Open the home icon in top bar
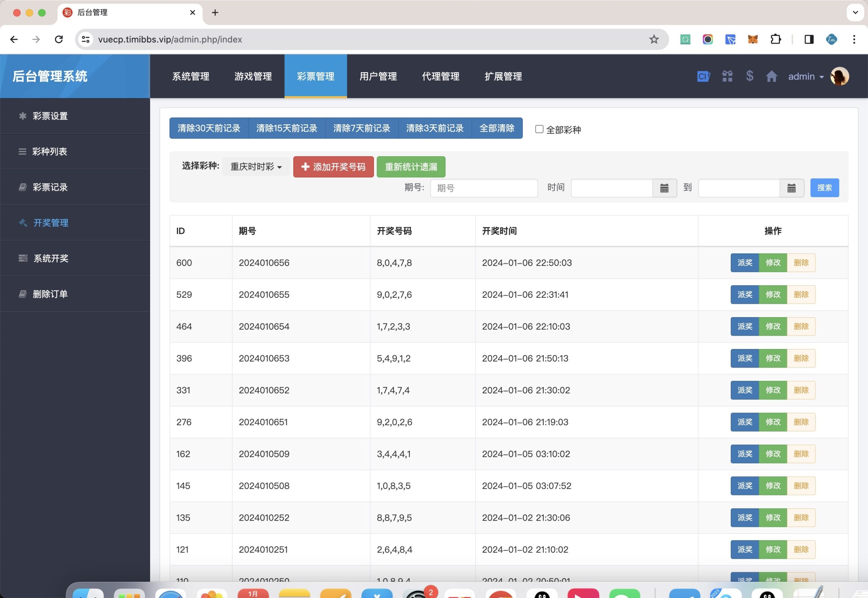The width and height of the screenshot is (868, 598). [771, 77]
